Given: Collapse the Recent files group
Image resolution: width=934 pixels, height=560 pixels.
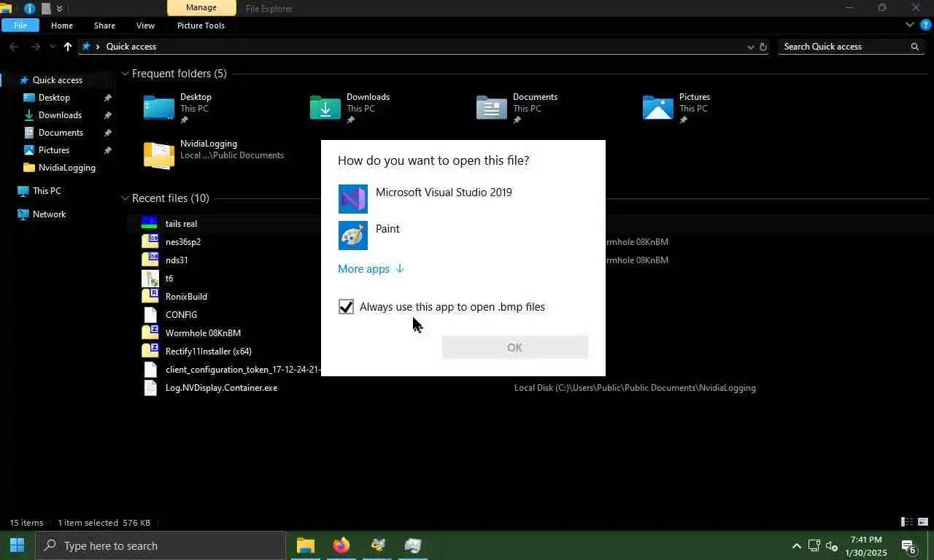Looking at the screenshot, I should pyautogui.click(x=126, y=198).
